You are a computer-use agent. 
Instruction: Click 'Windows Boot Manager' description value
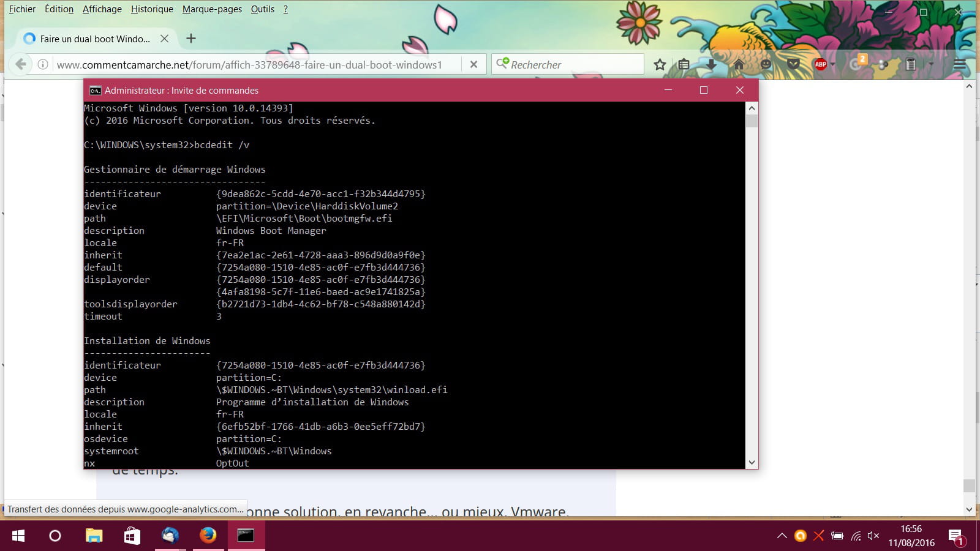271,231
